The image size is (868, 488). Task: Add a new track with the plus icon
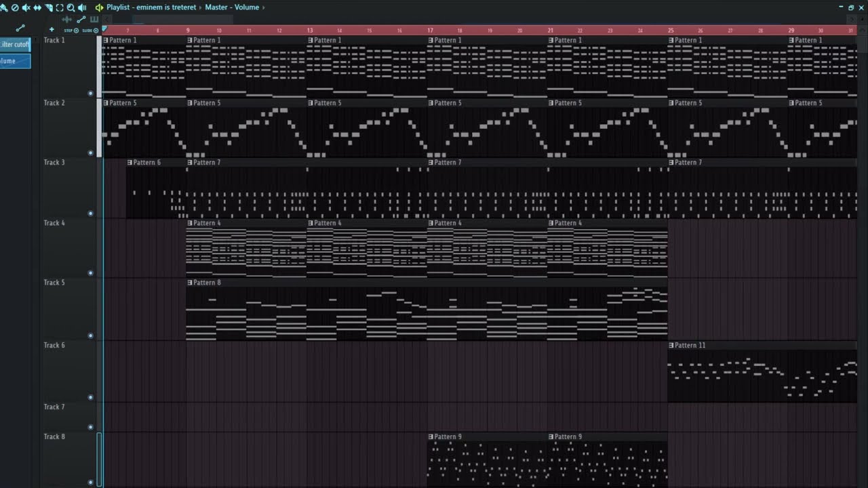pyautogui.click(x=52, y=30)
